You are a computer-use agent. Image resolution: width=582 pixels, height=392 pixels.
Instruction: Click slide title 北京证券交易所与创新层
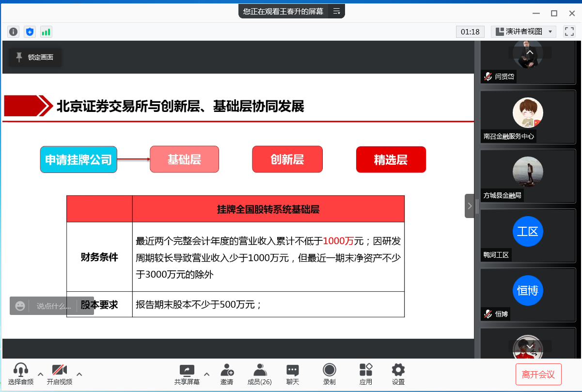click(180, 106)
